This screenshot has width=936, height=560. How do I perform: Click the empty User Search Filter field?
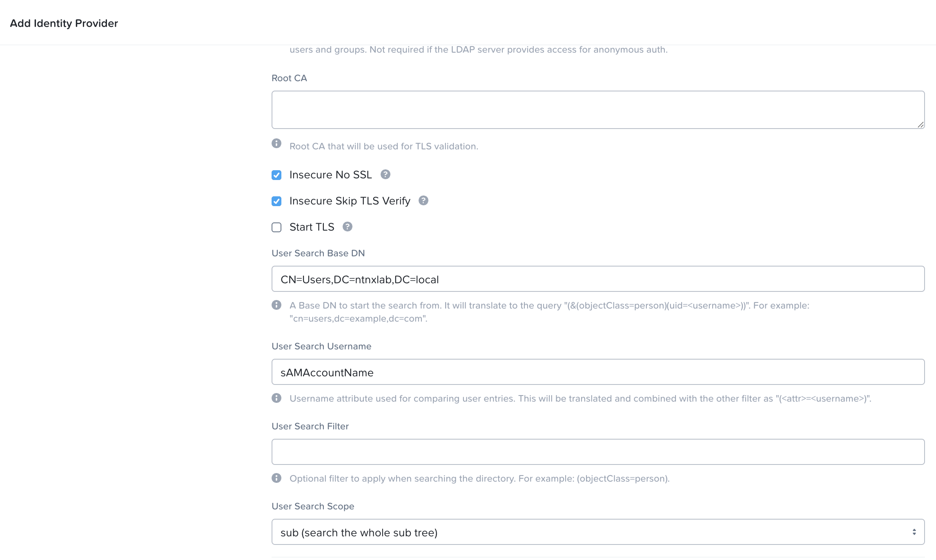pyautogui.click(x=598, y=452)
